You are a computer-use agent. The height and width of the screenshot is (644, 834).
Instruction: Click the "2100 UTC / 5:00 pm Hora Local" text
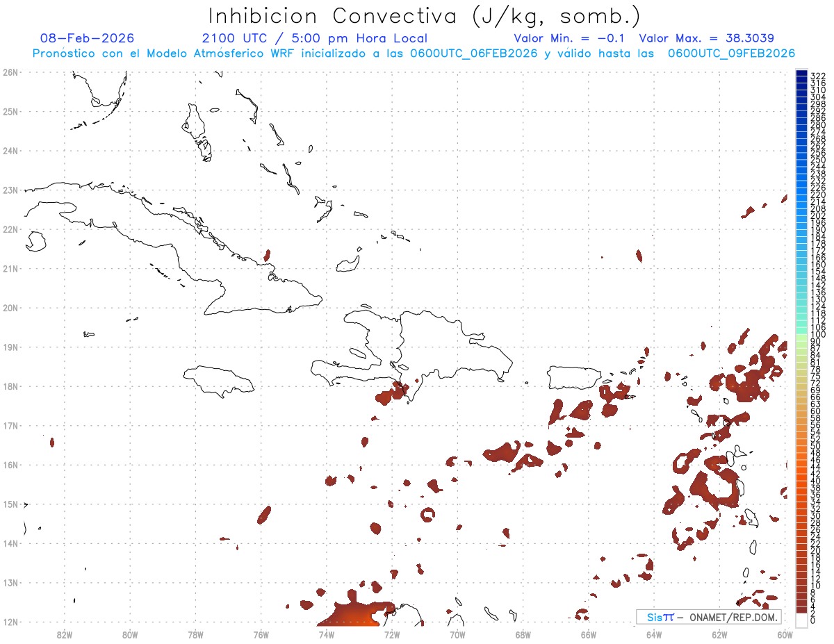click(x=315, y=38)
